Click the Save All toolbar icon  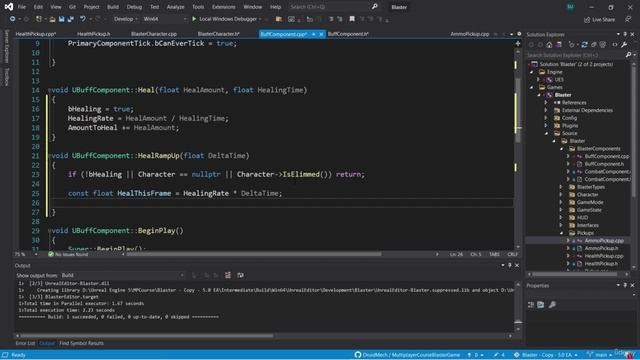71,19
